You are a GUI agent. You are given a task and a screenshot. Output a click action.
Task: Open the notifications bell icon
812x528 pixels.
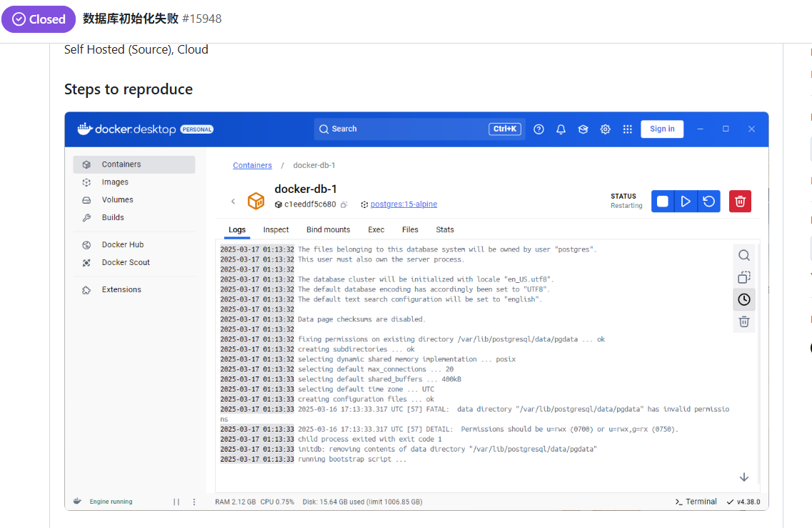coord(561,129)
